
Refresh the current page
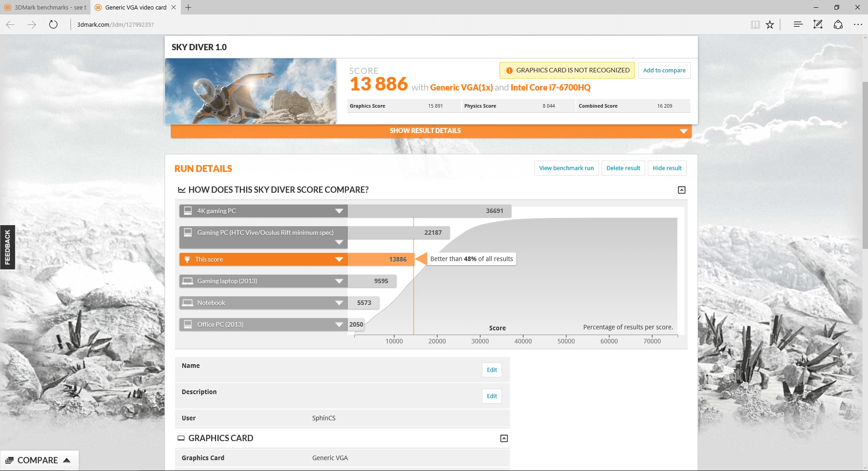pos(53,24)
